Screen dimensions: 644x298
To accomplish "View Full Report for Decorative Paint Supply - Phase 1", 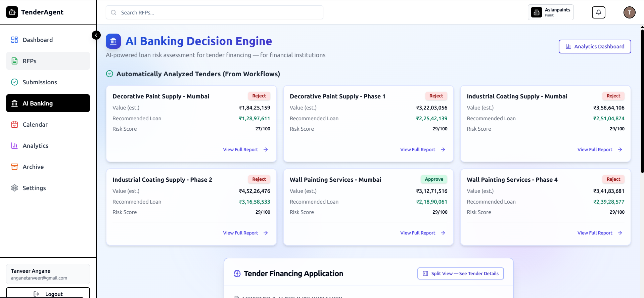I will [423, 150].
